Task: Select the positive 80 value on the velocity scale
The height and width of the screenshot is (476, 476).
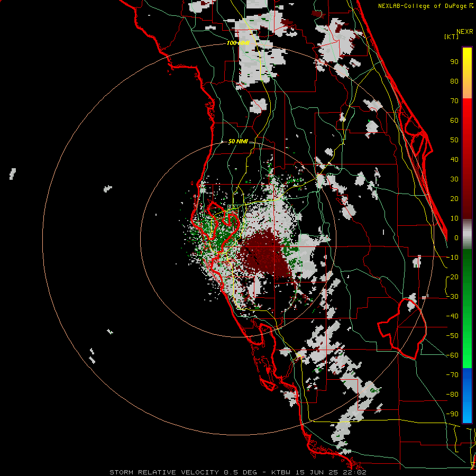Action: [454, 81]
